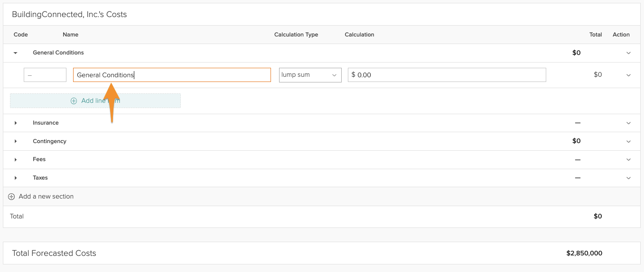This screenshot has width=644, height=272.
Task: Open action chevron for the line item row
Action: point(628,75)
